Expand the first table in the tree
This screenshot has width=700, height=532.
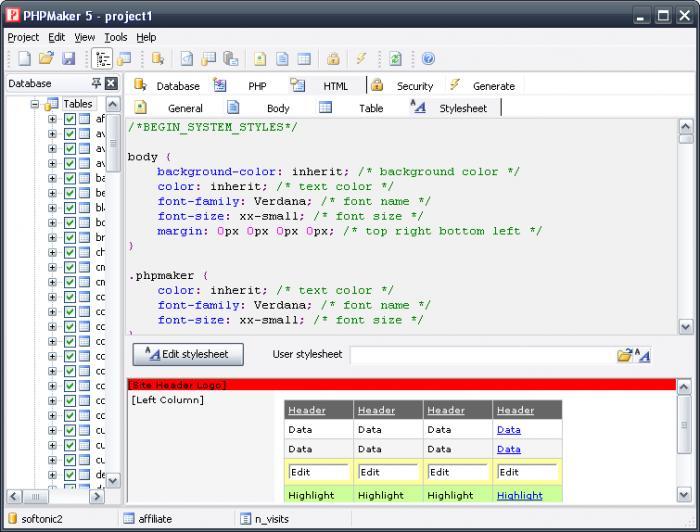(x=52, y=119)
